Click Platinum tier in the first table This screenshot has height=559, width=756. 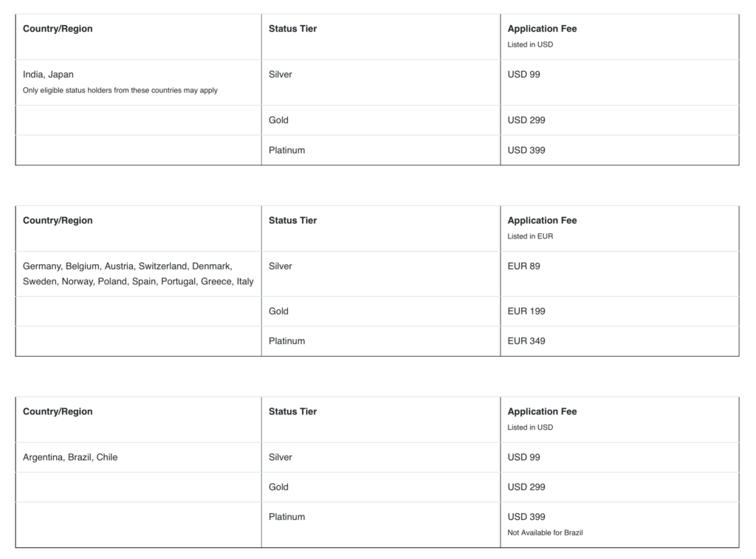click(x=287, y=150)
